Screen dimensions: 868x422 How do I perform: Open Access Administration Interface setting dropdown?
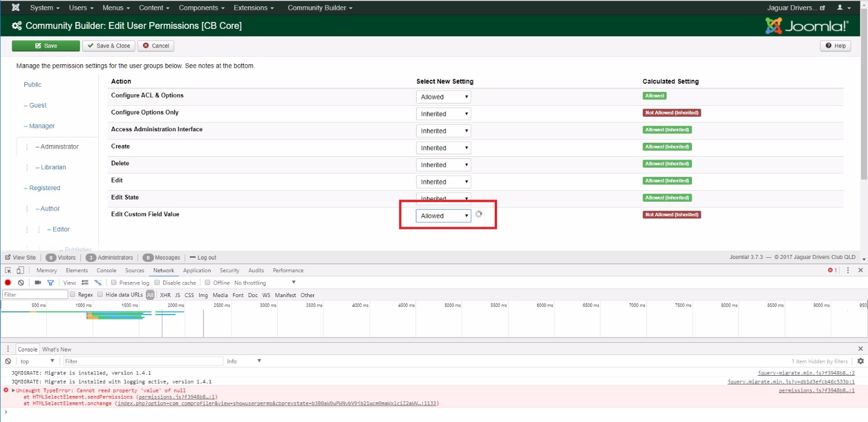pos(443,131)
